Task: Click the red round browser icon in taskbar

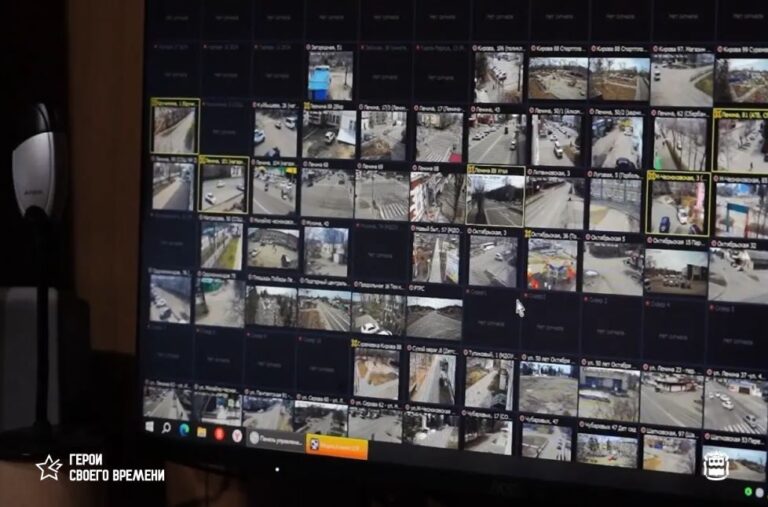Action: pos(219,434)
